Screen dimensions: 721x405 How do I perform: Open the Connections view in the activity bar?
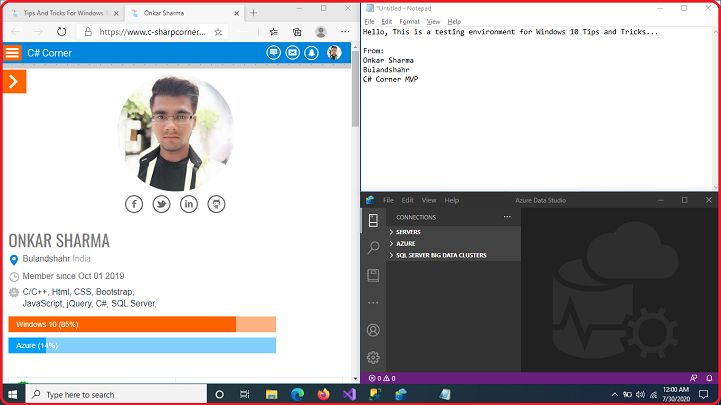point(373,220)
